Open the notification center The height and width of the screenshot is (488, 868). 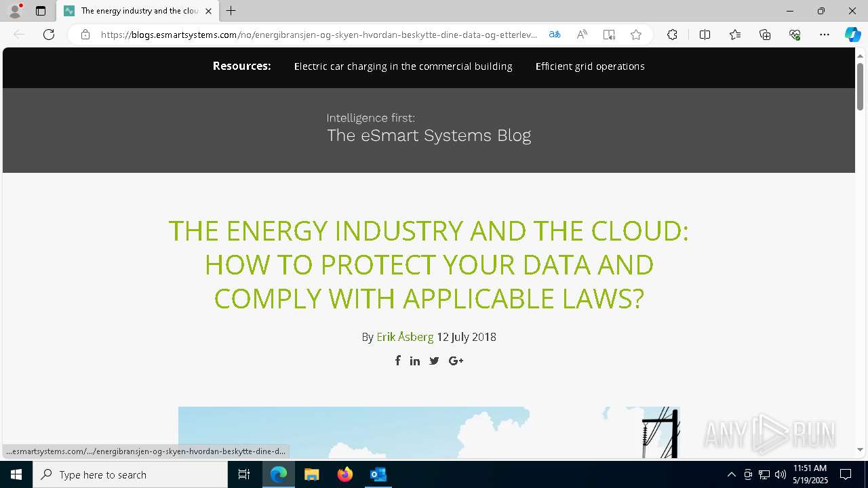coord(846,474)
